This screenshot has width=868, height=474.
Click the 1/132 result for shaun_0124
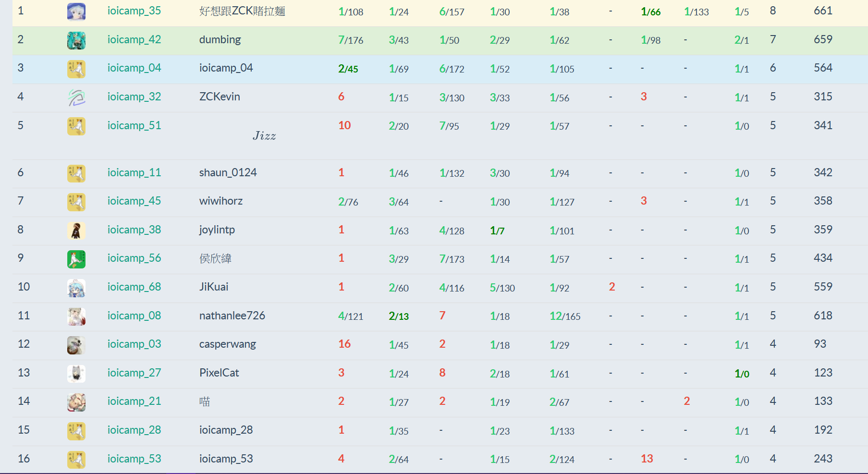tap(452, 173)
